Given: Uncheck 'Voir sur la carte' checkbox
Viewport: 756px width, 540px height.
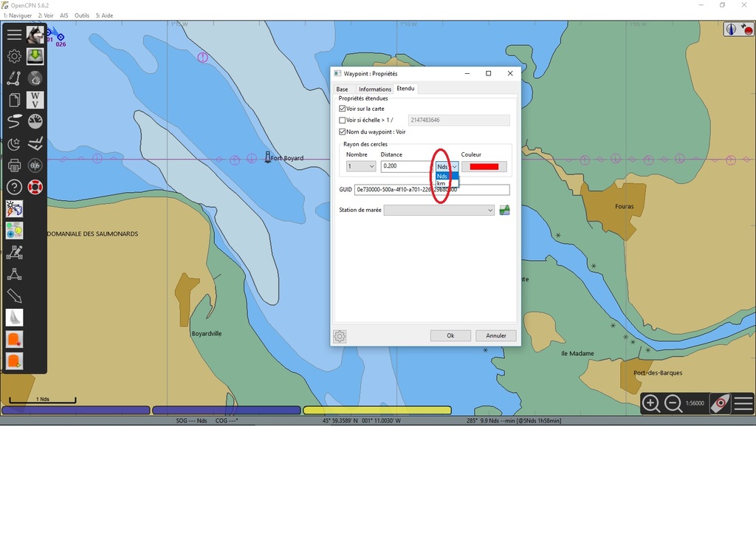Looking at the screenshot, I should click(x=343, y=109).
